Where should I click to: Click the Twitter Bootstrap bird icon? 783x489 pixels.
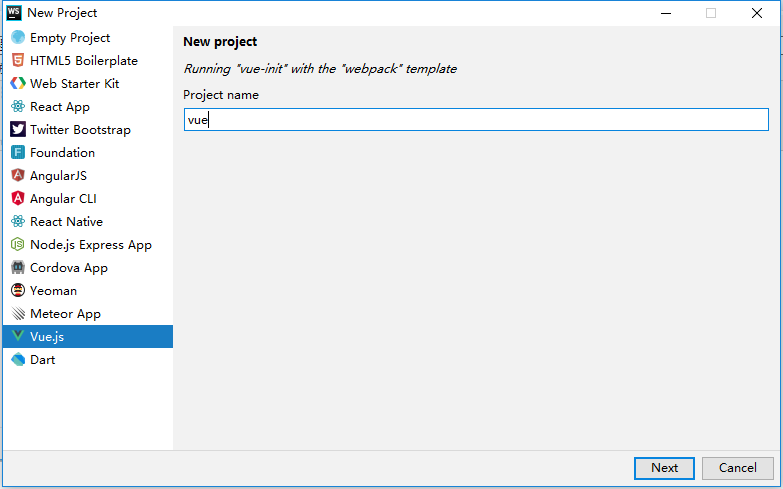point(18,130)
